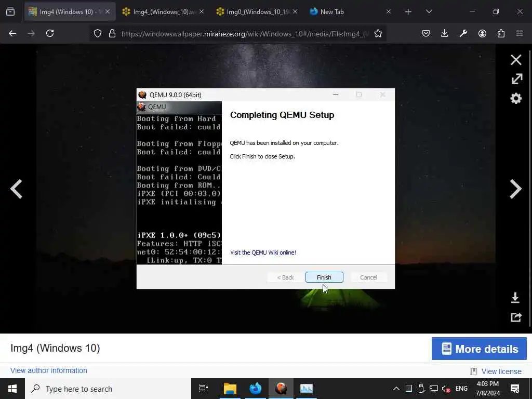This screenshot has height=399, width=532.
Task: Show hidden system tray icons
Action: pos(396,389)
